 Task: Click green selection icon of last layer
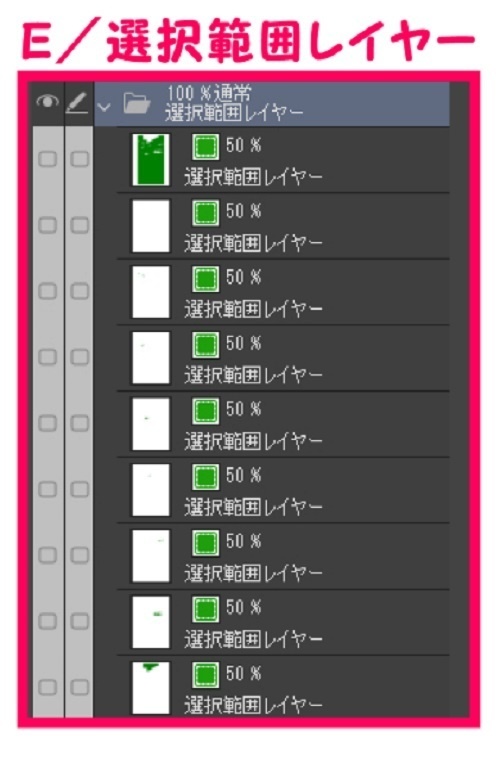click(x=206, y=674)
